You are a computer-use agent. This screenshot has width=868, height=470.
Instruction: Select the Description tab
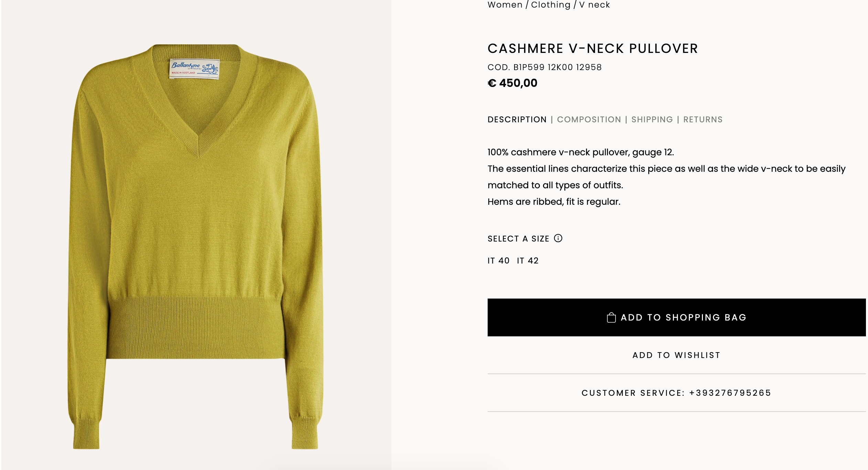[517, 120]
